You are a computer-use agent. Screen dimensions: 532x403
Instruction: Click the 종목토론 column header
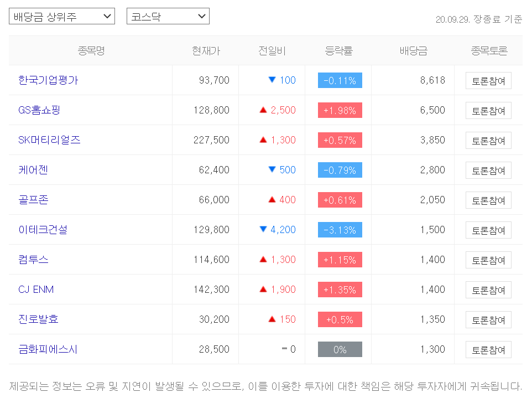coord(489,50)
